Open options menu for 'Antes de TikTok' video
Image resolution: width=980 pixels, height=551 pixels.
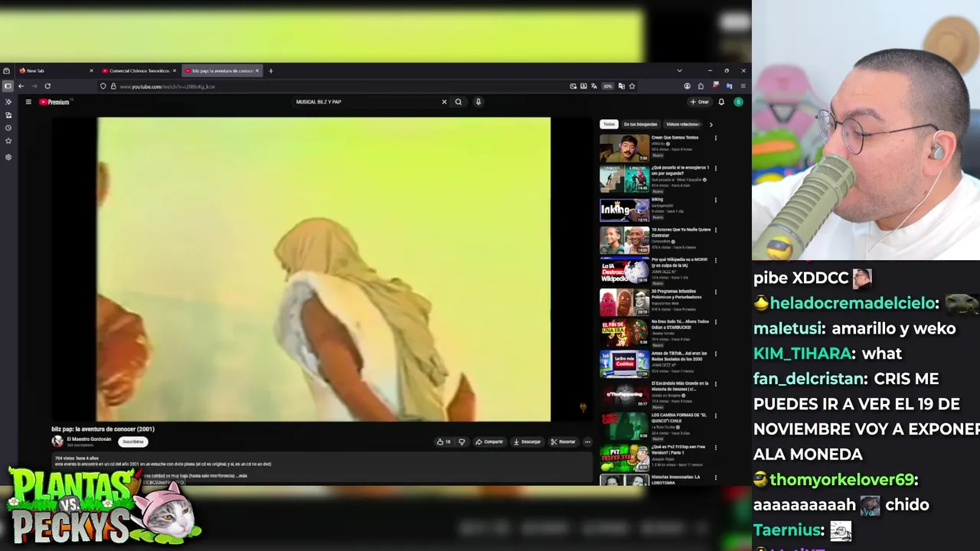(x=715, y=354)
